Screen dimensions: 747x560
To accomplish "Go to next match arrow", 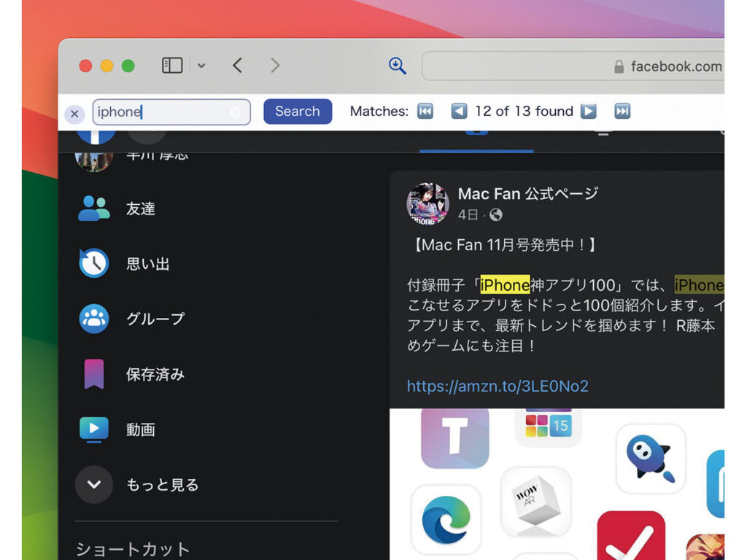I will point(589,112).
